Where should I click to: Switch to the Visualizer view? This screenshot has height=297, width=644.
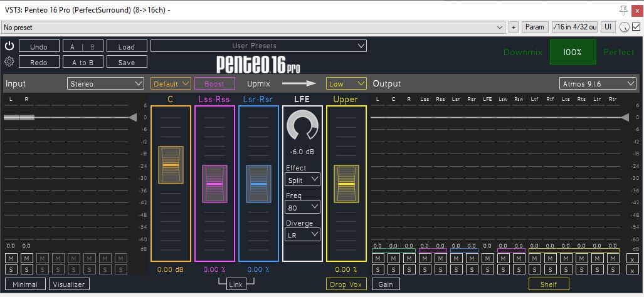pos(69,284)
